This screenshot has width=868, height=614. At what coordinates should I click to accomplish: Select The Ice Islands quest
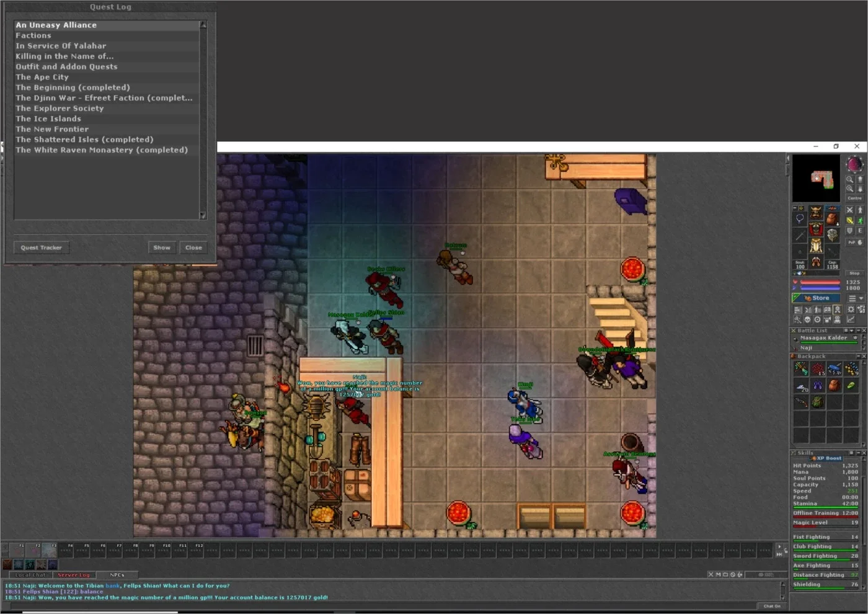[x=107, y=118]
